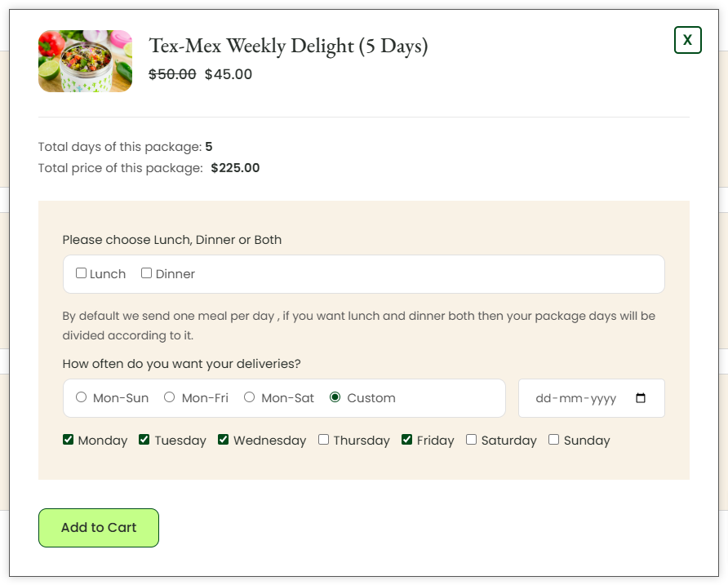Viewport: 728px width, 585px height.
Task: Click the Tex-Mex Weekly Delight title
Action: click(288, 47)
